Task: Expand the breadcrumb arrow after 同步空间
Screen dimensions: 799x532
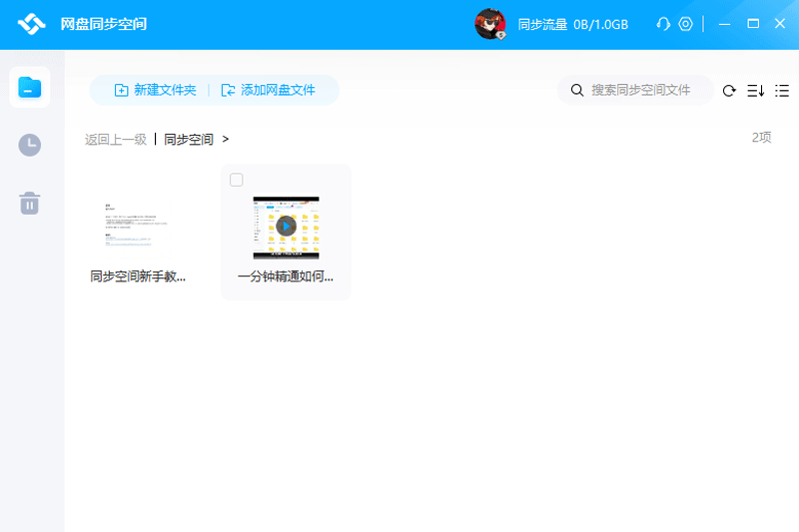Action: coord(226,140)
